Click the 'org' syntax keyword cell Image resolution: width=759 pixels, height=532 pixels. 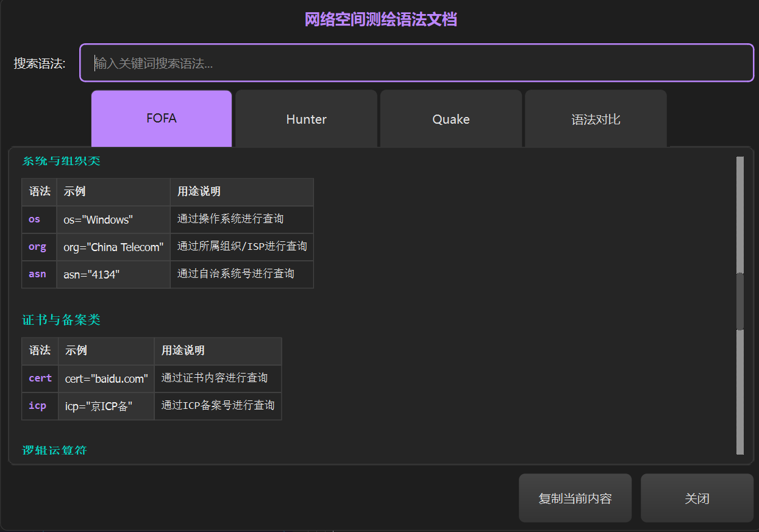[37, 247]
